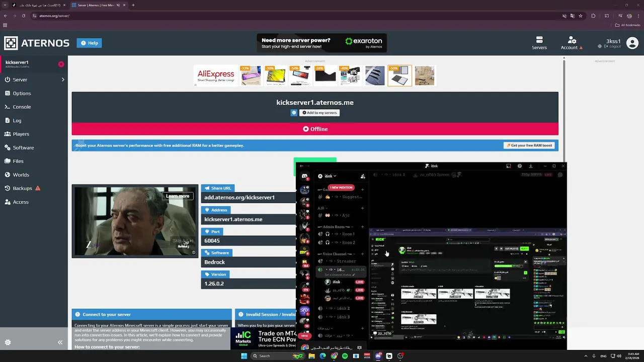Click Add to my servers button
The image size is (644, 362).
coord(319,113)
